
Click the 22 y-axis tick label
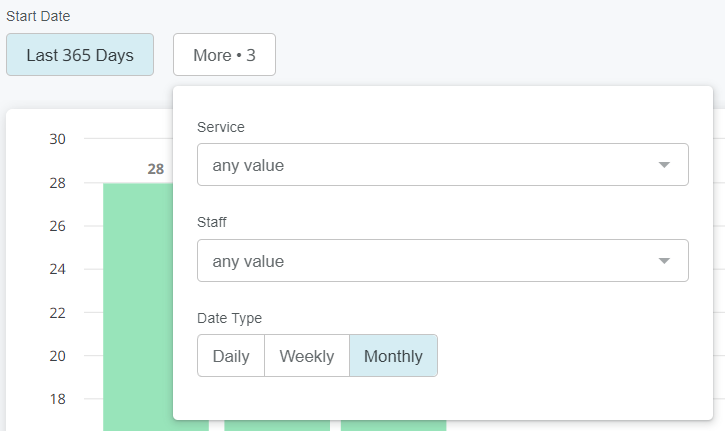pyautogui.click(x=57, y=313)
